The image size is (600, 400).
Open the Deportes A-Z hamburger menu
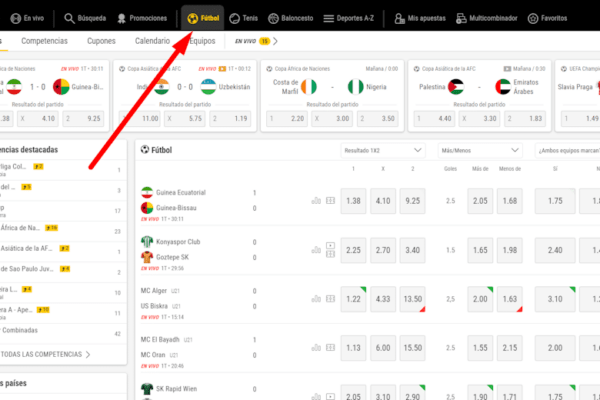328,18
